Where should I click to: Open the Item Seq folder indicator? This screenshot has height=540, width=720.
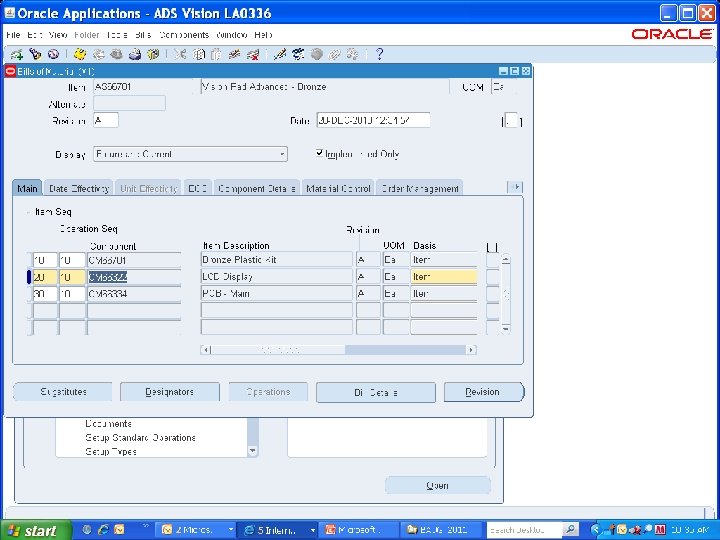[29, 212]
